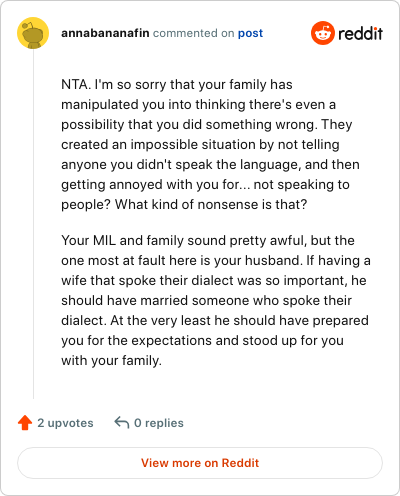Click the "reddit" wordmark text

tap(360, 34)
